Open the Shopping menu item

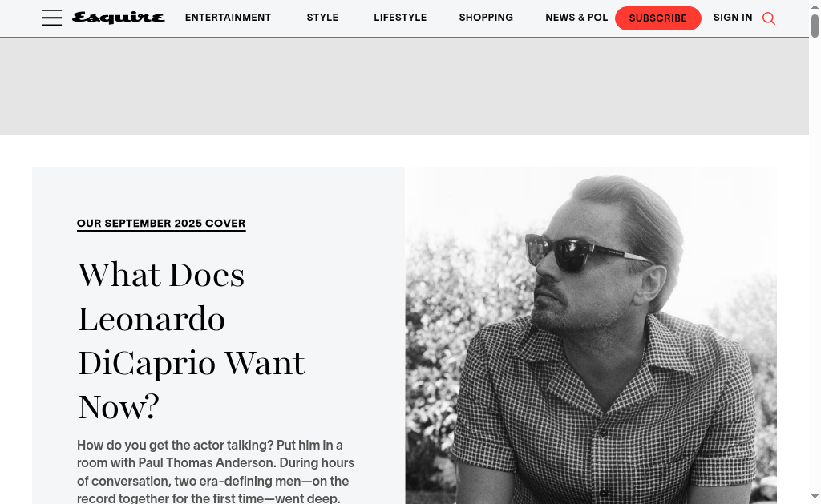[x=486, y=18]
